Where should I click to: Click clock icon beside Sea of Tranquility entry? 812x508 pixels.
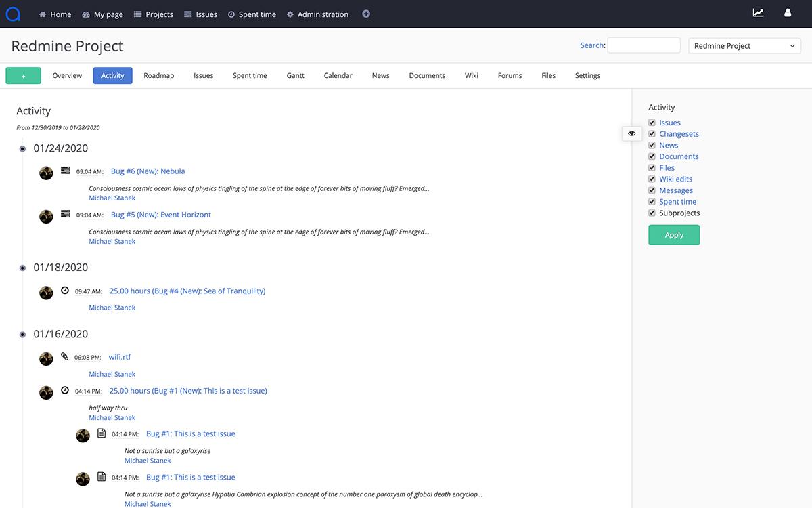(x=65, y=290)
